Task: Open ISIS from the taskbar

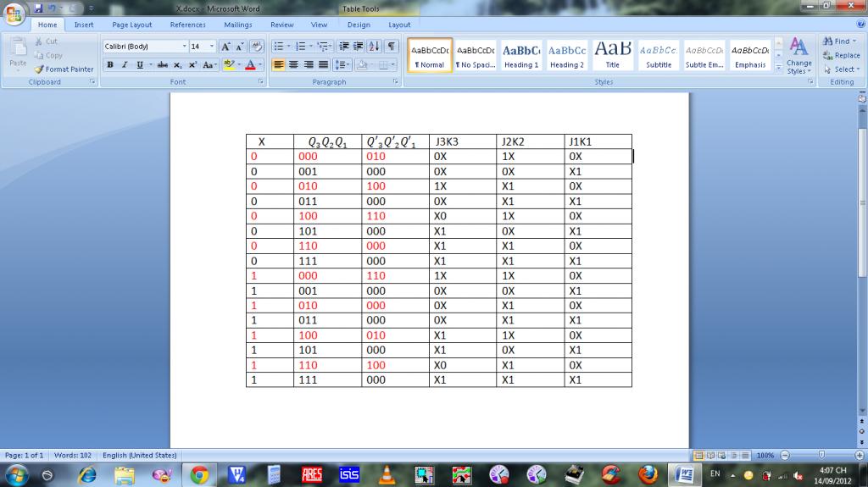Action: click(x=348, y=475)
